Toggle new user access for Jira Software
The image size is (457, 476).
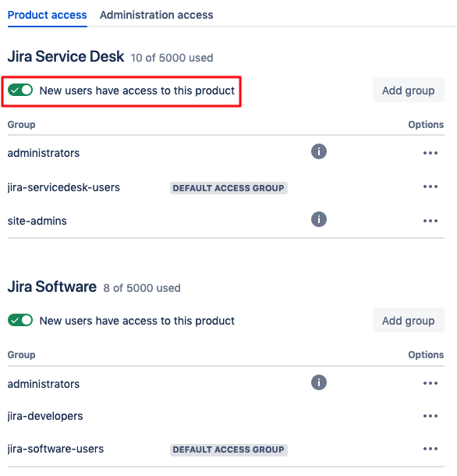pyautogui.click(x=20, y=320)
